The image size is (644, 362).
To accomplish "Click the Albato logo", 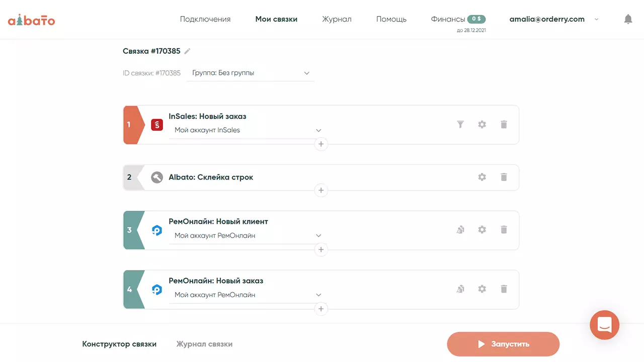I will pyautogui.click(x=31, y=20).
